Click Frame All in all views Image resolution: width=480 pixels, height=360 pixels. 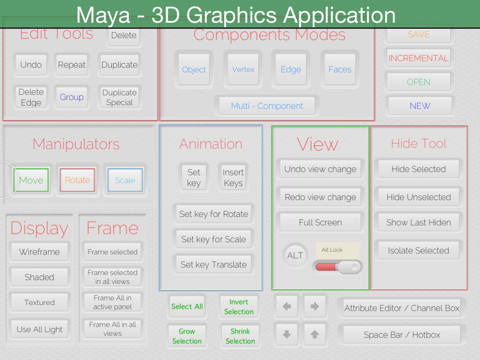point(113,329)
